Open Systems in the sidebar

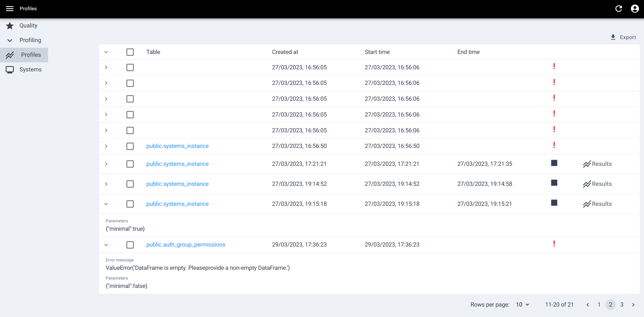coord(24,70)
